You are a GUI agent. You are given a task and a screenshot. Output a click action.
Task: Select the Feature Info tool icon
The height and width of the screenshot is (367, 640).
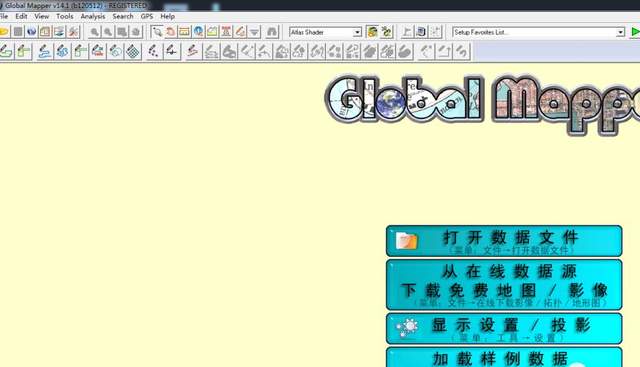click(198, 32)
